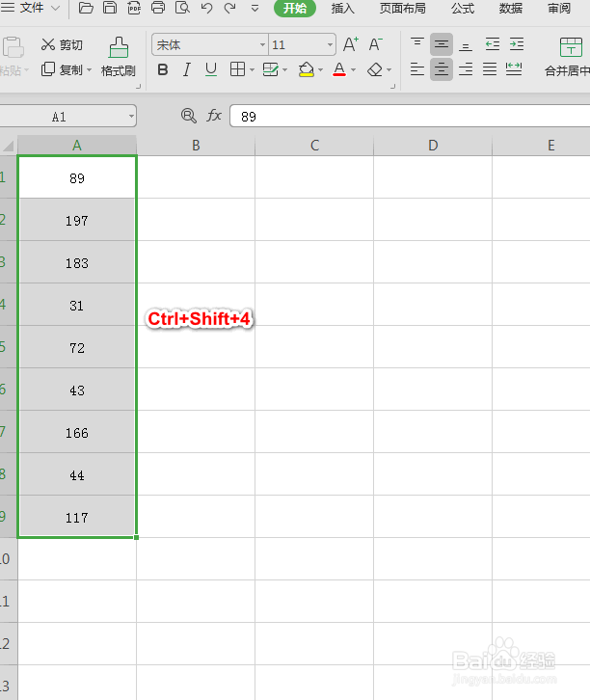Open font settings dialog launcher
Viewport: 590px width, 700px height.
coord(392,86)
